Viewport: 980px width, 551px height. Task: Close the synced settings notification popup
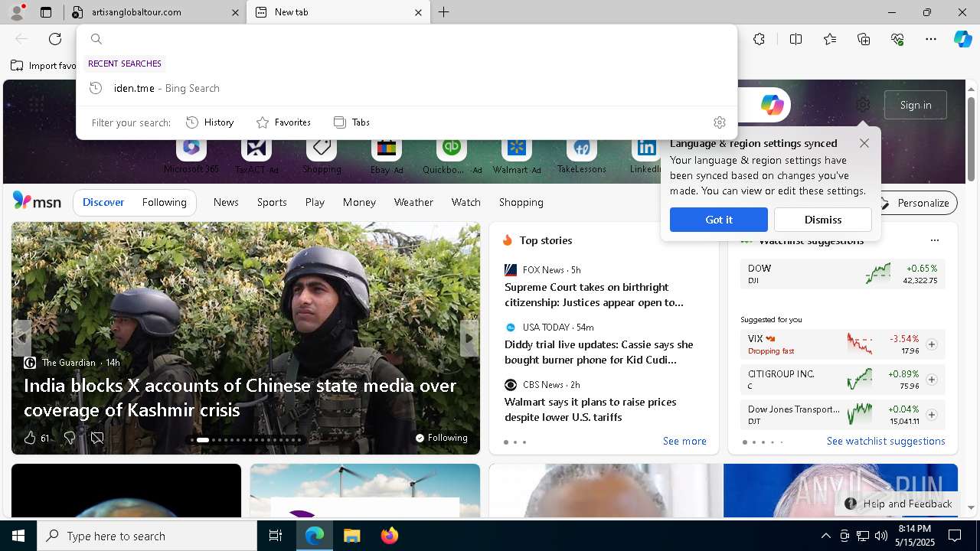pos(864,143)
